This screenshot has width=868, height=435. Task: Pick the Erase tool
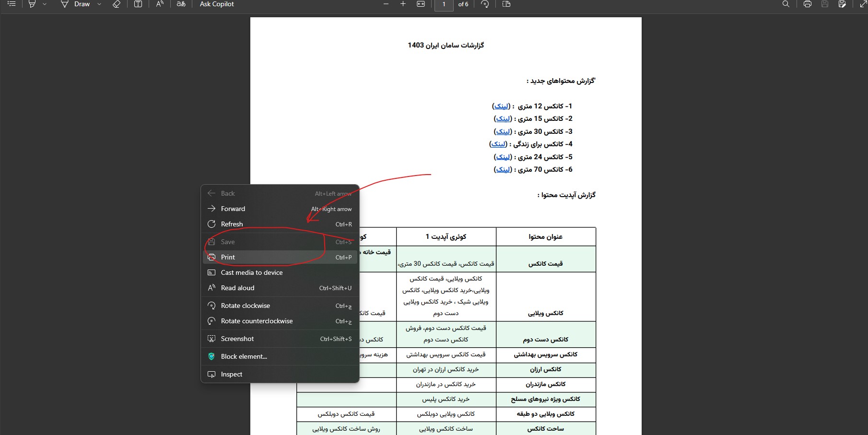click(x=117, y=4)
